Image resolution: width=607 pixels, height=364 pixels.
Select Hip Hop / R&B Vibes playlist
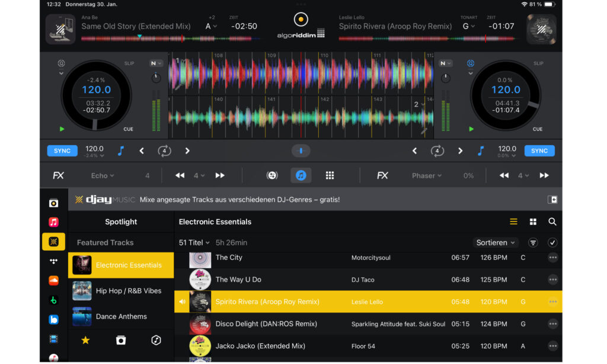coord(121,291)
